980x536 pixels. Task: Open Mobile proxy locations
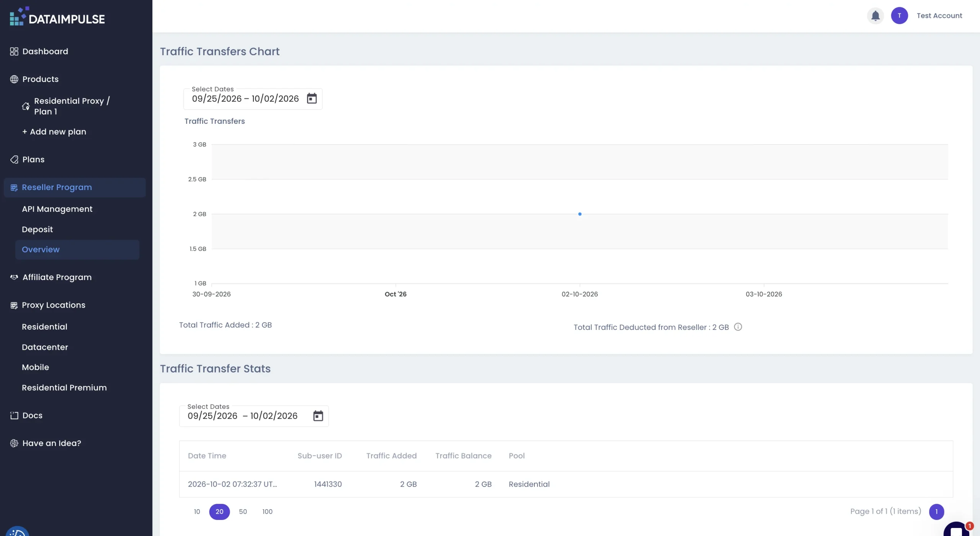point(35,367)
